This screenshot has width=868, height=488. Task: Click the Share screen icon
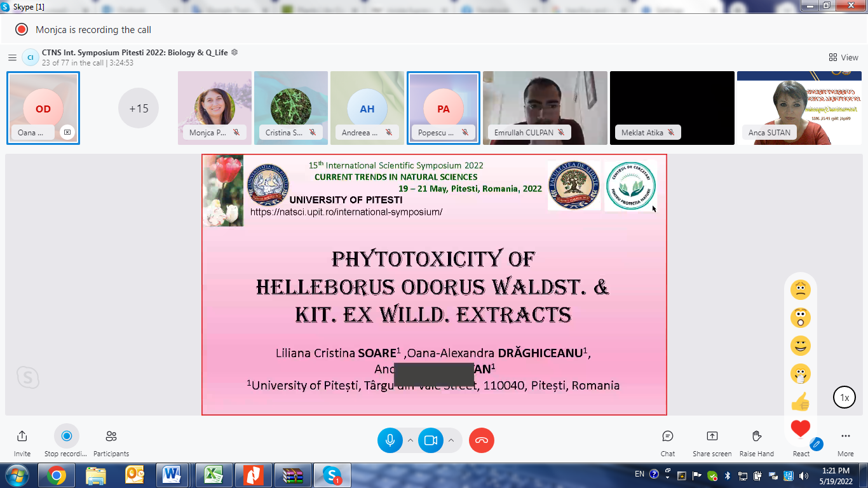click(x=712, y=437)
